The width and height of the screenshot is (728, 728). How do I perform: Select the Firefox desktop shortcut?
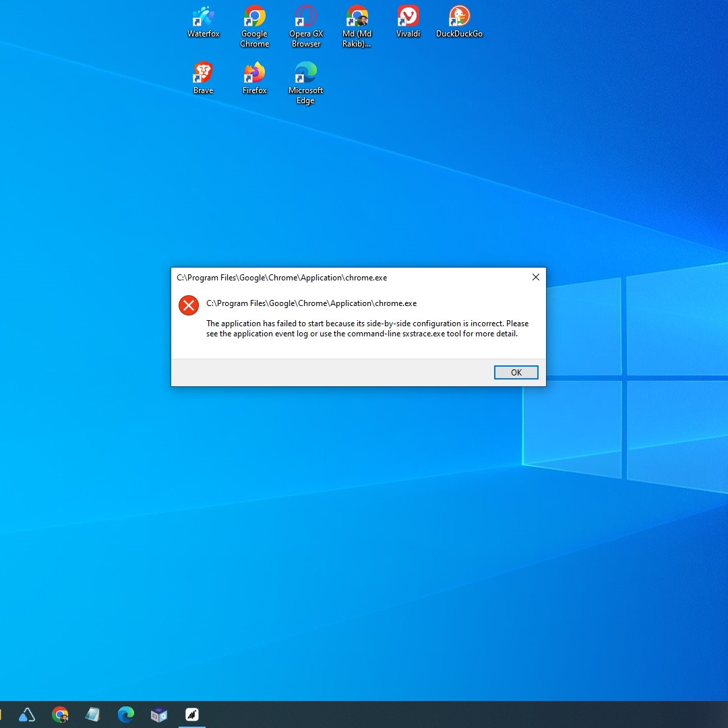pos(254,78)
